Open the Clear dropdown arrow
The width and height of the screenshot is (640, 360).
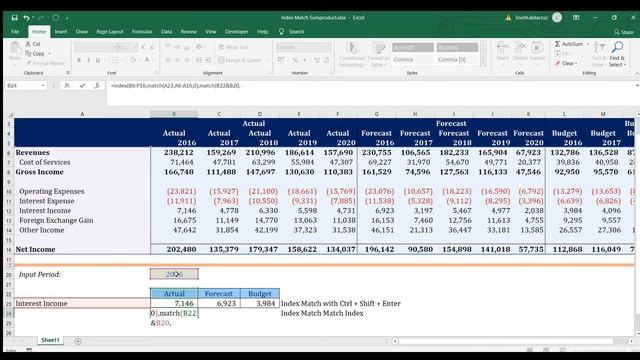coord(576,63)
